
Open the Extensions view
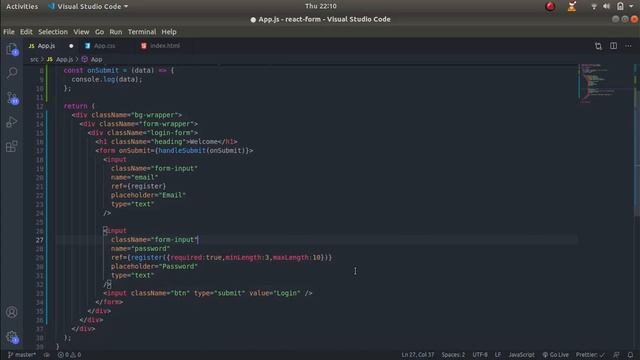pyautogui.click(x=12, y=146)
